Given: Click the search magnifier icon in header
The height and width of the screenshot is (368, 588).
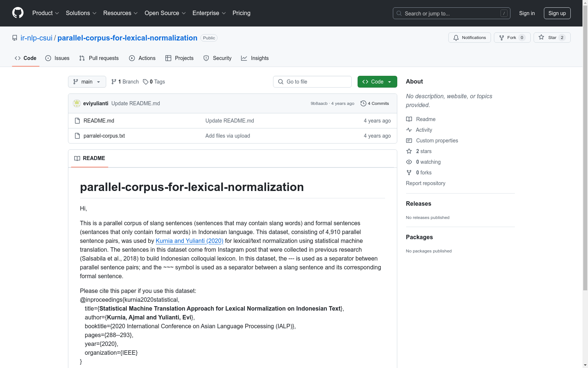Looking at the screenshot, I should tap(399, 13).
